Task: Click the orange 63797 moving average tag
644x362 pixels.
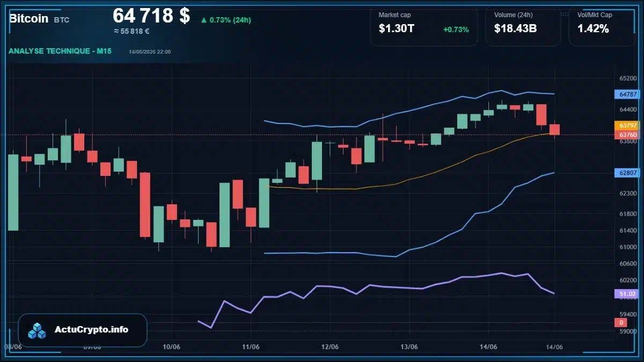Action: click(627, 125)
